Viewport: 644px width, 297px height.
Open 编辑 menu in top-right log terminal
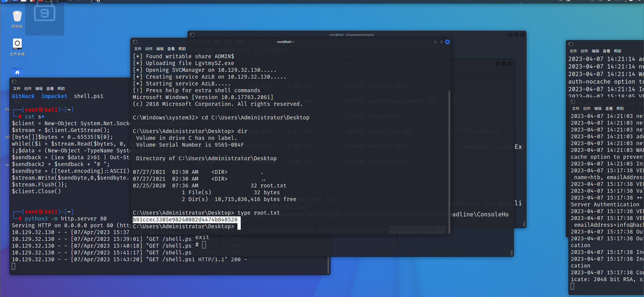[595, 51]
